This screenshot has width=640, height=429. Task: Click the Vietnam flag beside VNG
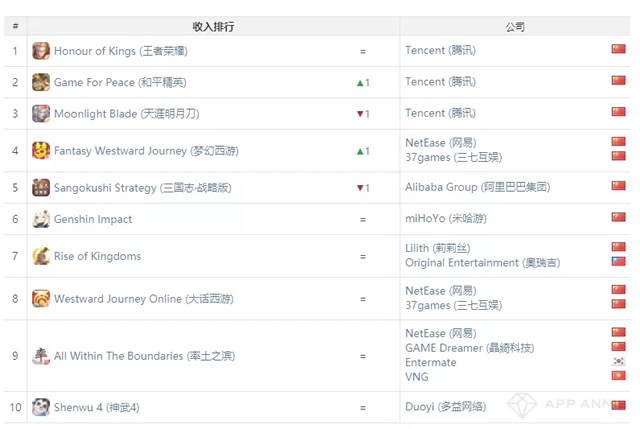(x=618, y=376)
